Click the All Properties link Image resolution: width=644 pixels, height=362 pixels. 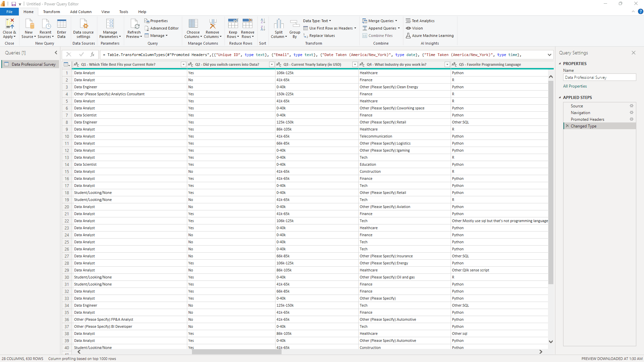point(575,86)
